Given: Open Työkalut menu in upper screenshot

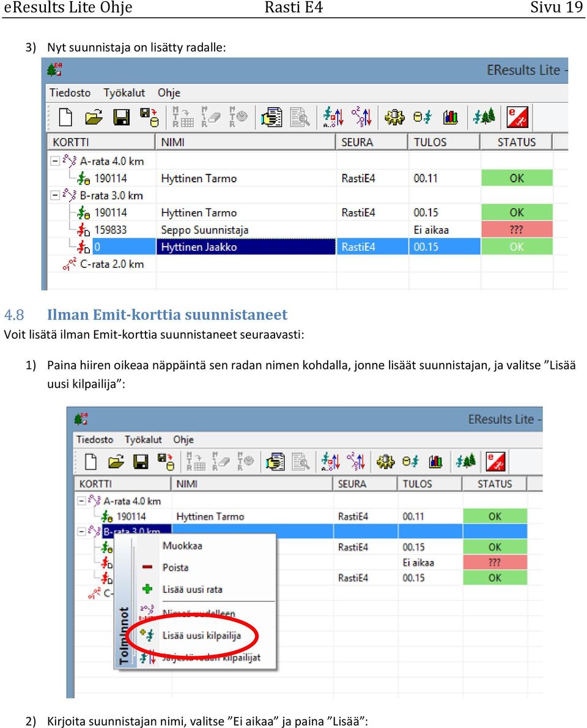Looking at the screenshot, I should pyautogui.click(x=124, y=93).
